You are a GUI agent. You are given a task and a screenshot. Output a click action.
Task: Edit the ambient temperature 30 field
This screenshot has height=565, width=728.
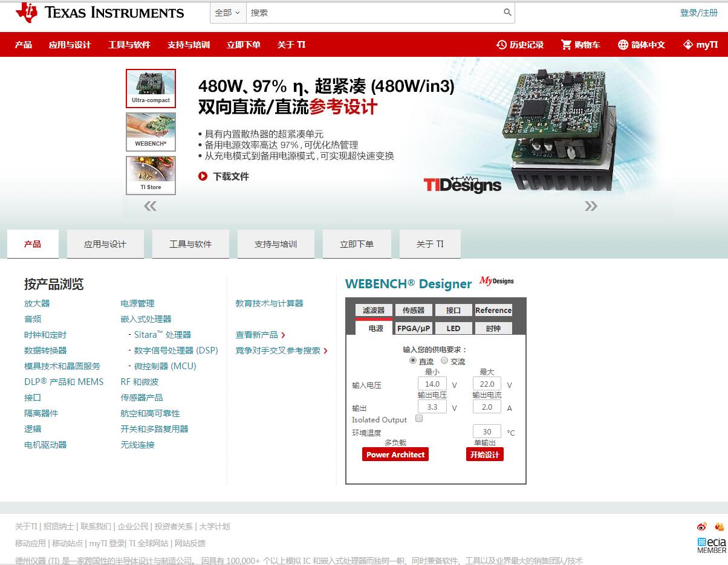[x=487, y=431]
